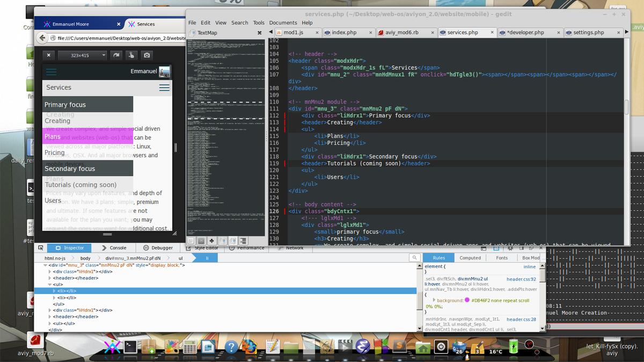Click Emmanuel's profile picture thumbnail
Screen dimensions: 644x362
coord(165,71)
